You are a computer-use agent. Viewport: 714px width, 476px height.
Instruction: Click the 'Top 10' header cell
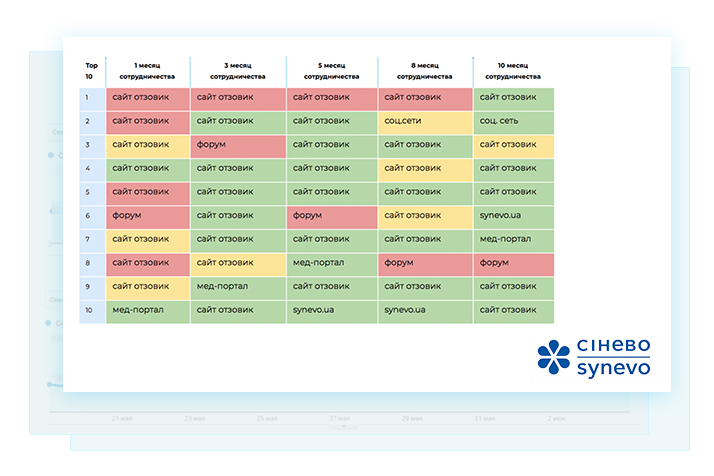tap(91, 70)
